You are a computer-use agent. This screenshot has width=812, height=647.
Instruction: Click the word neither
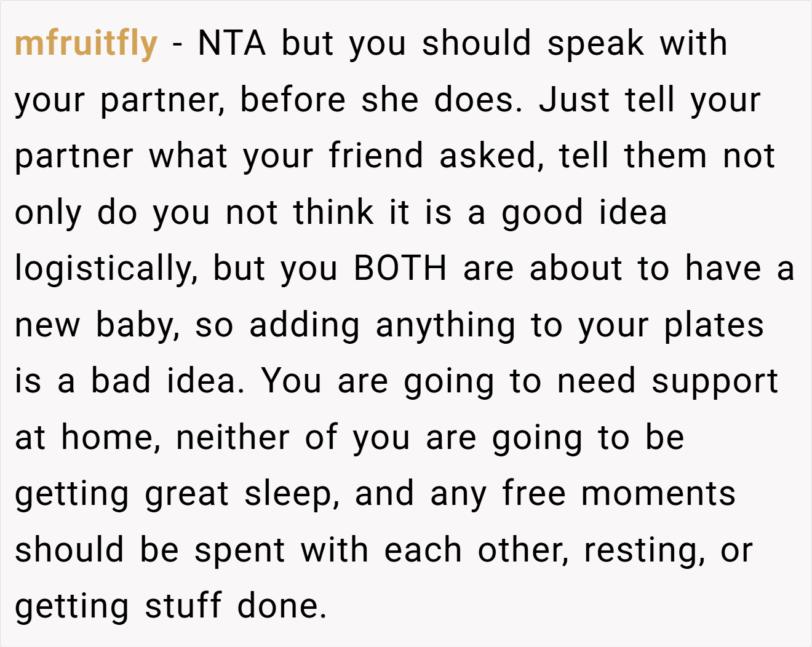click(233, 438)
